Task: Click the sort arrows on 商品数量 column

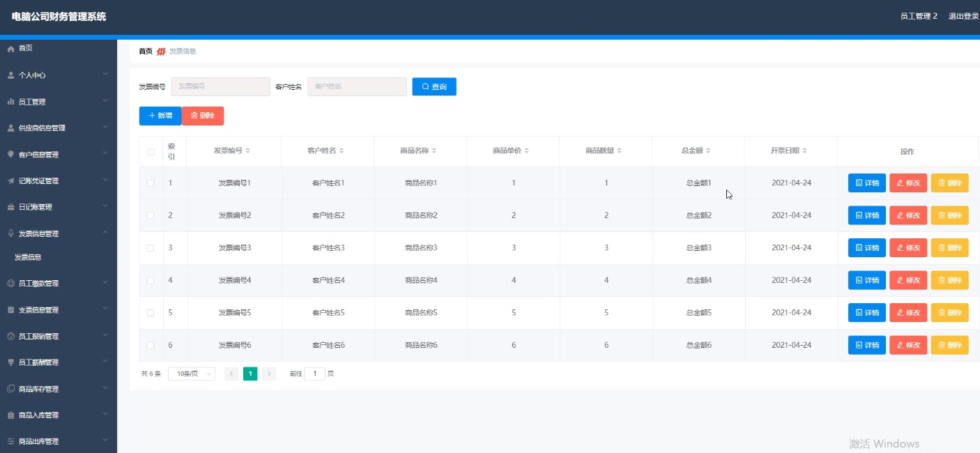Action: (619, 151)
